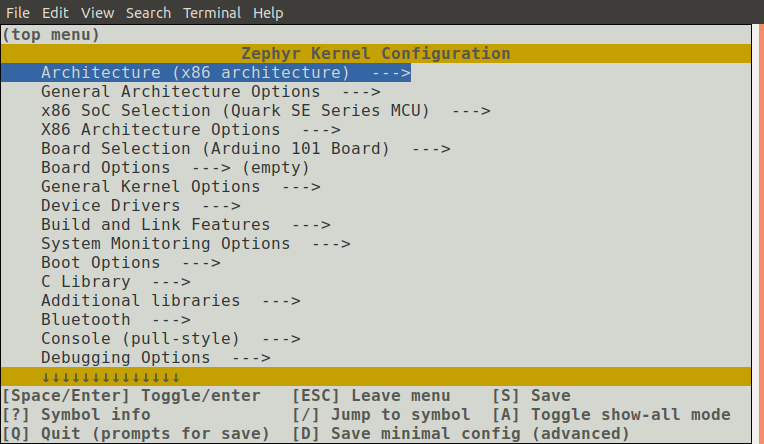Enter Build and Link Features submenu

(186, 225)
